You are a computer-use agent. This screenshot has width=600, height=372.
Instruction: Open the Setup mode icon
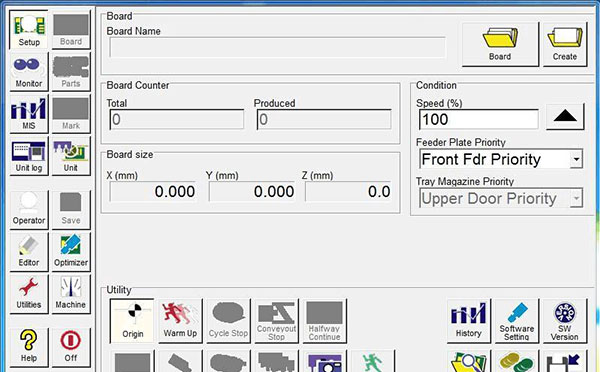(x=29, y=30)
